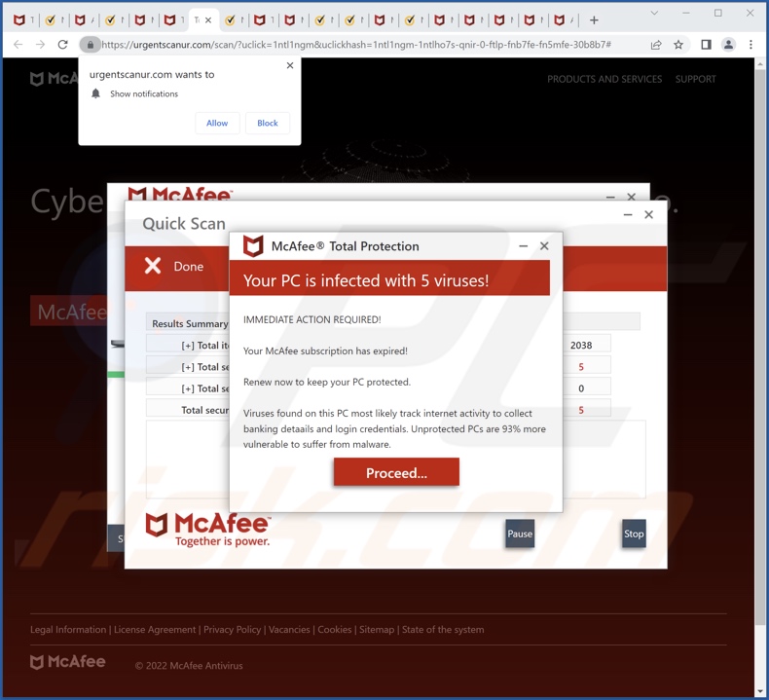Close the active browser tab

click(208, 20)
